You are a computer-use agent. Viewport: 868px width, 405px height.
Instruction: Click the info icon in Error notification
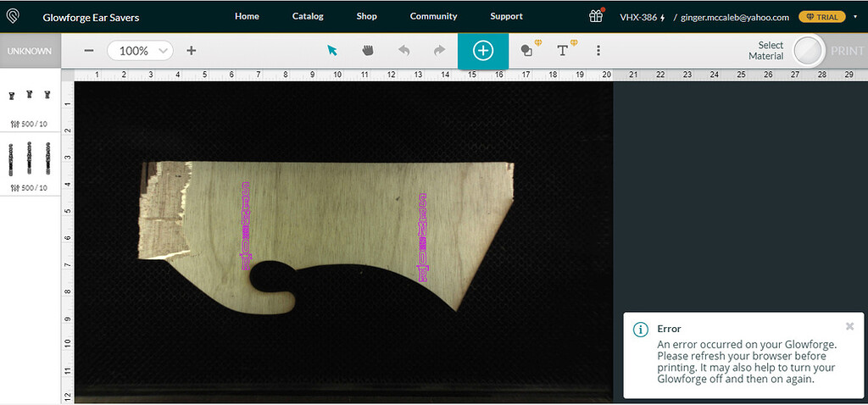pos(641,330)
